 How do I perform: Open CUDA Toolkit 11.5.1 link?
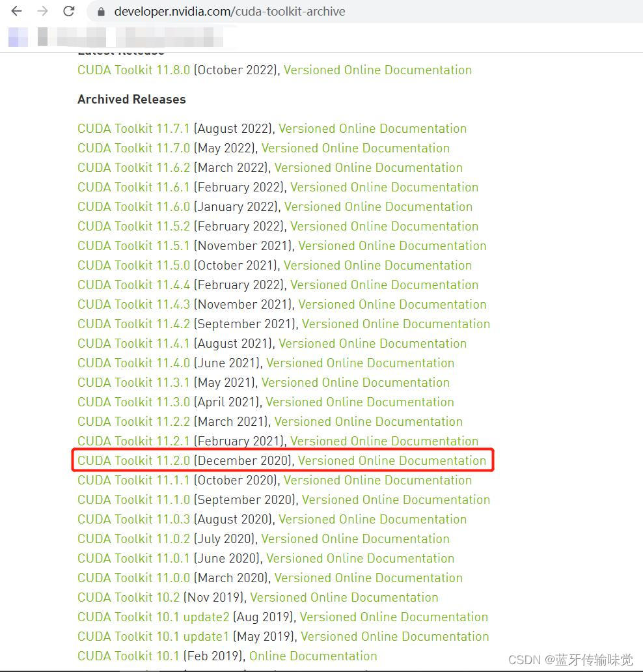(x=133, y=246)
